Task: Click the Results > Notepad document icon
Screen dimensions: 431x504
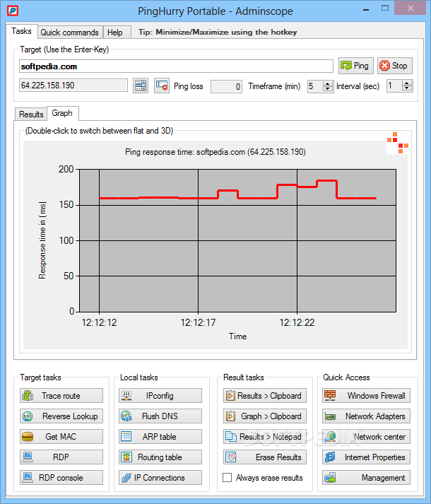Action: [231, 437]
